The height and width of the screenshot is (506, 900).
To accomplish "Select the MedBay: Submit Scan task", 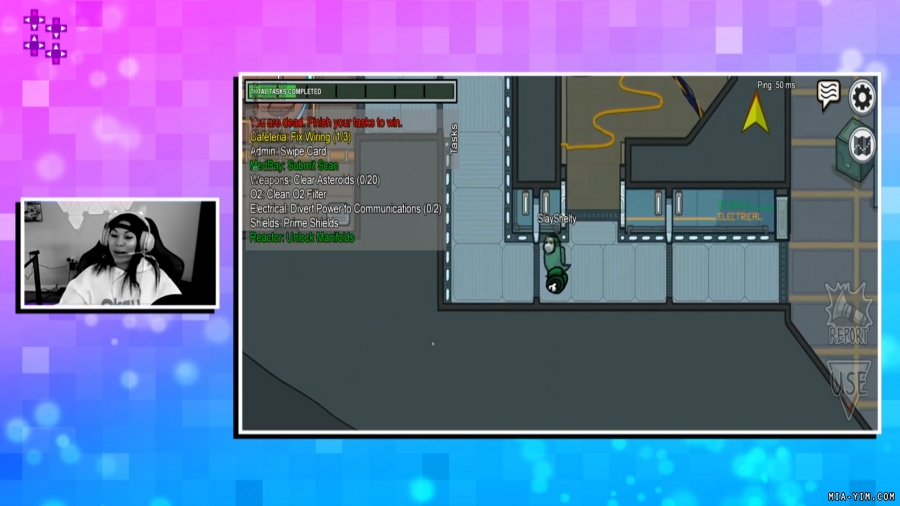I will [x=294, y=166].
